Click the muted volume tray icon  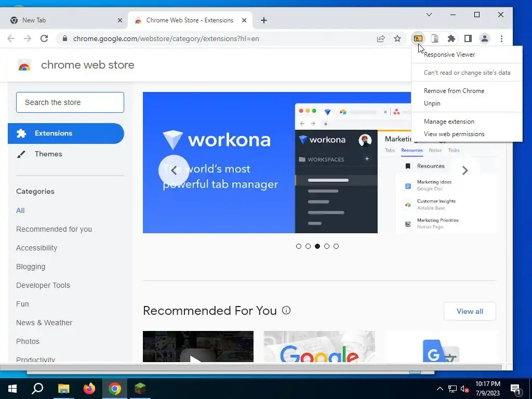(465, 389)
